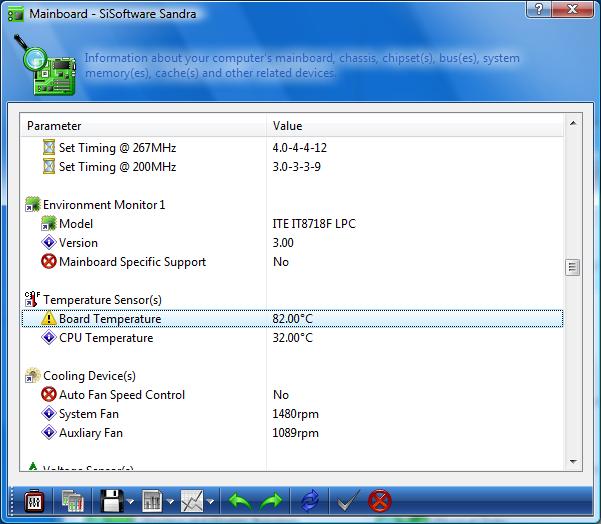Viewport: 601px width, 524px height.
Task: Click the report table view icon
Action: (152, 501)
